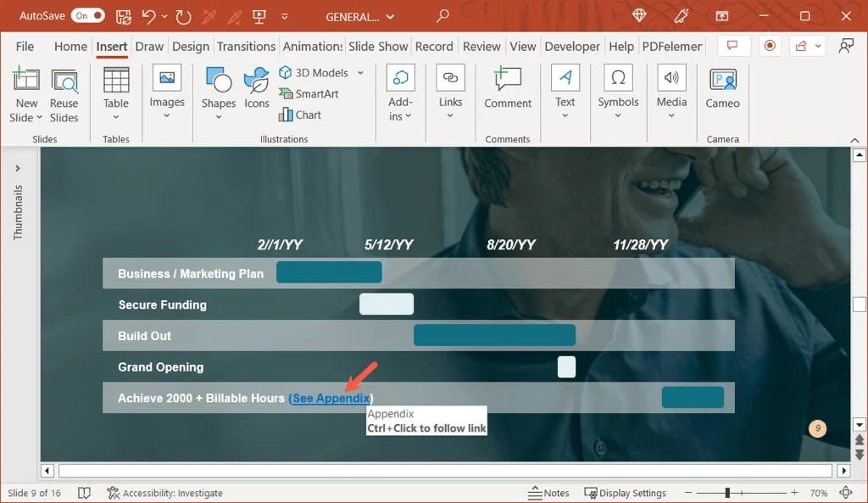The width and height of the screenshot is (868, 503).
Task: Insert a Table from the ribbon
Action: pos(115,93)
